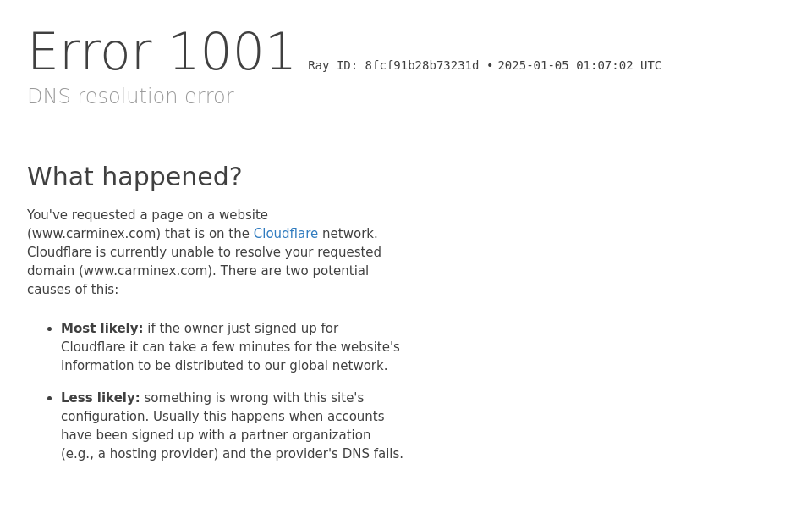Click "distributed to our global network" line
812x508 pixels.
pyautogui.click(x=223, y=366)
